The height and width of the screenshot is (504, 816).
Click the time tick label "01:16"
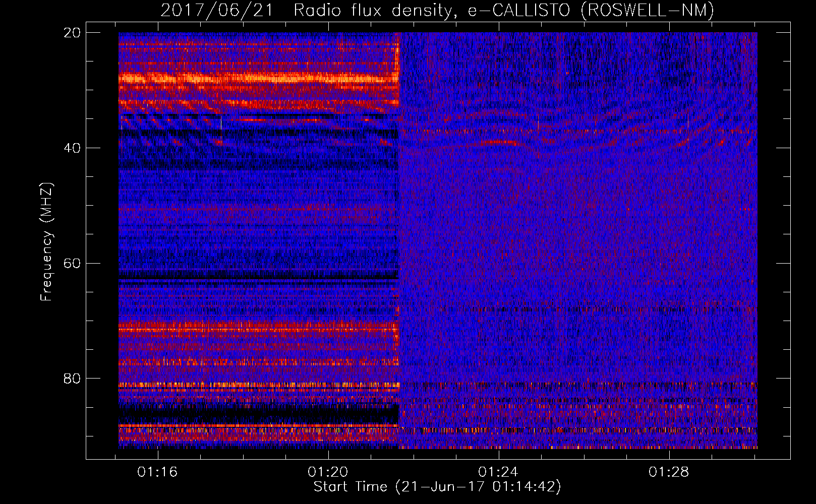click(157, 472)
